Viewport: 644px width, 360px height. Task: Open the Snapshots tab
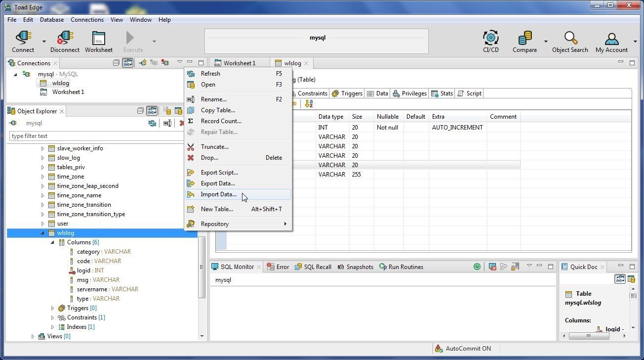[355, 267]
